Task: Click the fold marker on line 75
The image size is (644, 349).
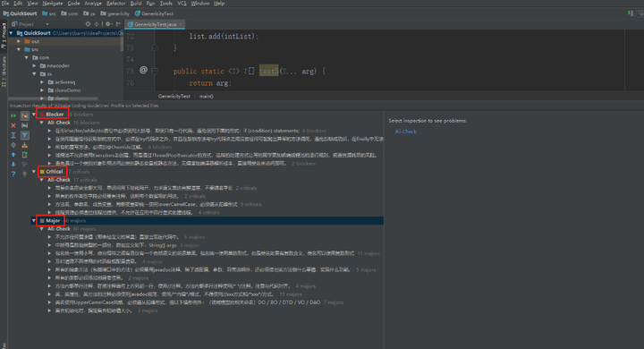Action: click(x=155, y=71)
